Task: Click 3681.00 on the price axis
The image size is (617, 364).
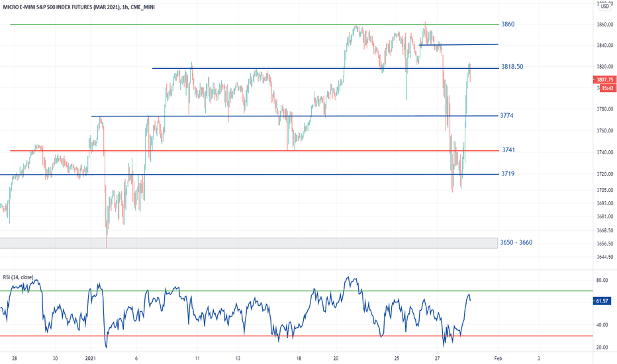Action: (x=605, y=217)
